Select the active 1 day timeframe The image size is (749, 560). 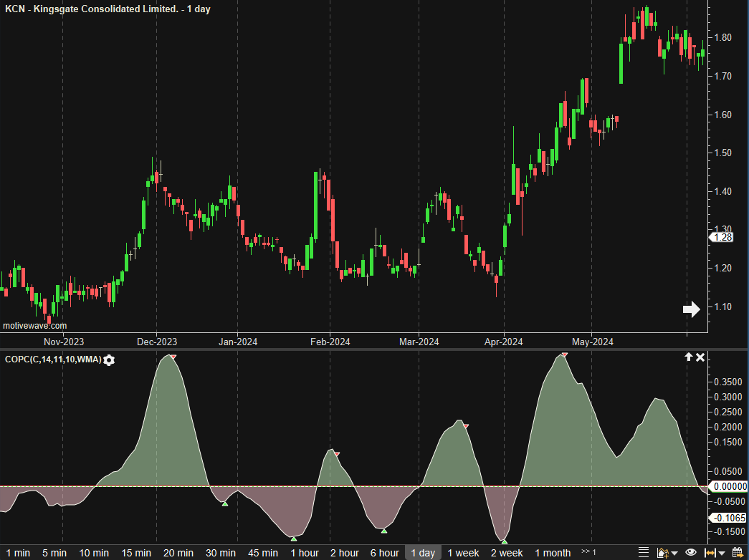tap(422, 553)
